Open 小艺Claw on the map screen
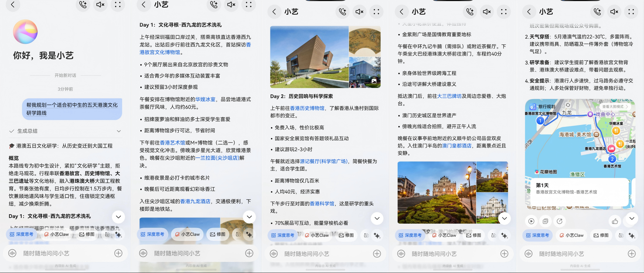Screen dimensions: 644x273 (571, 235)
